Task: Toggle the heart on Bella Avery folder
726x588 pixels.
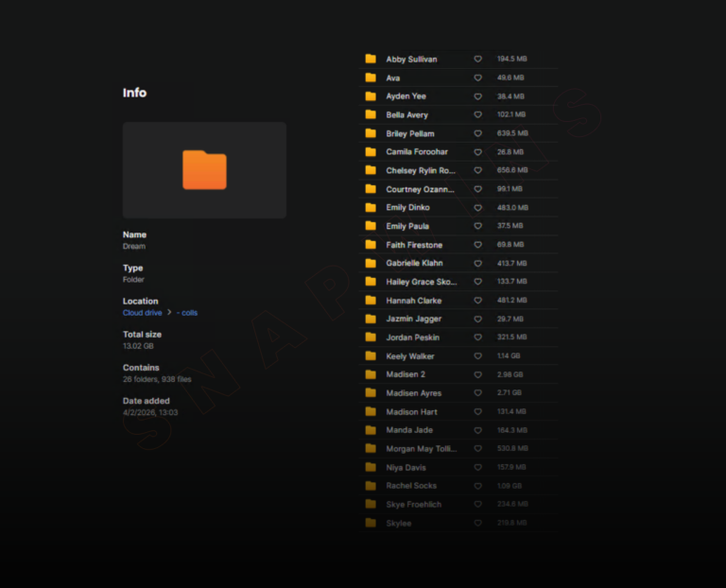Action: click(477, 115)
